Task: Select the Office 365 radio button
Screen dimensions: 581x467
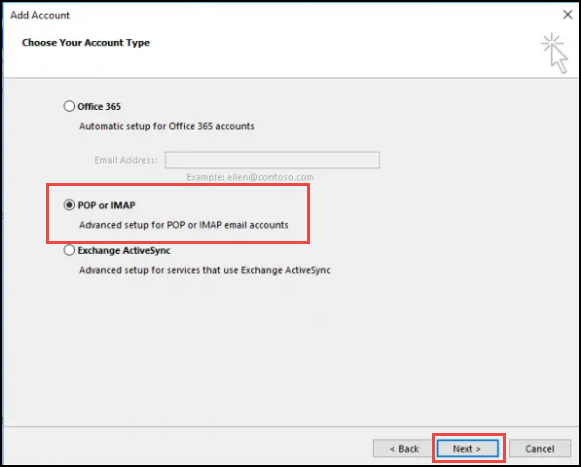Action: click(x=69, y=106)
